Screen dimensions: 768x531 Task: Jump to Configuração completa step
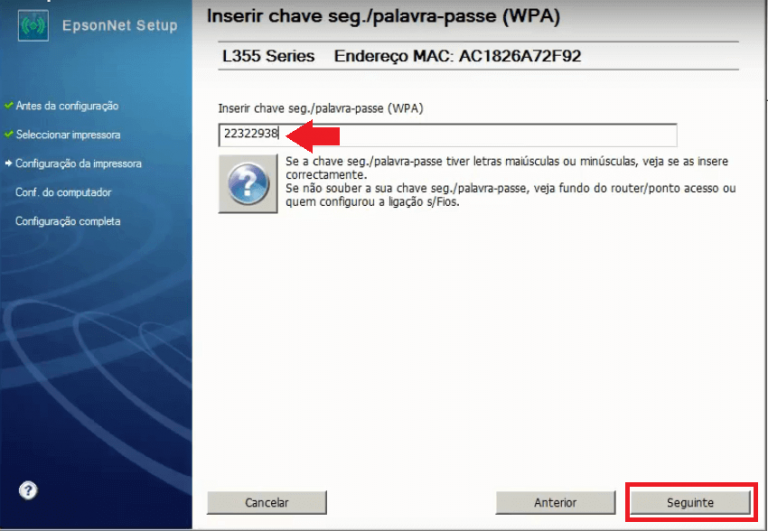[68, 221]
